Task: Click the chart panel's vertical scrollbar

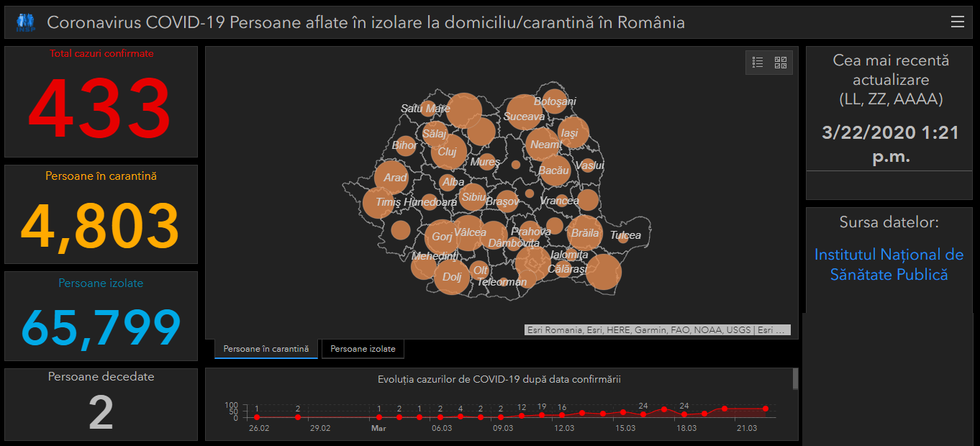Action: coord(795,378)
